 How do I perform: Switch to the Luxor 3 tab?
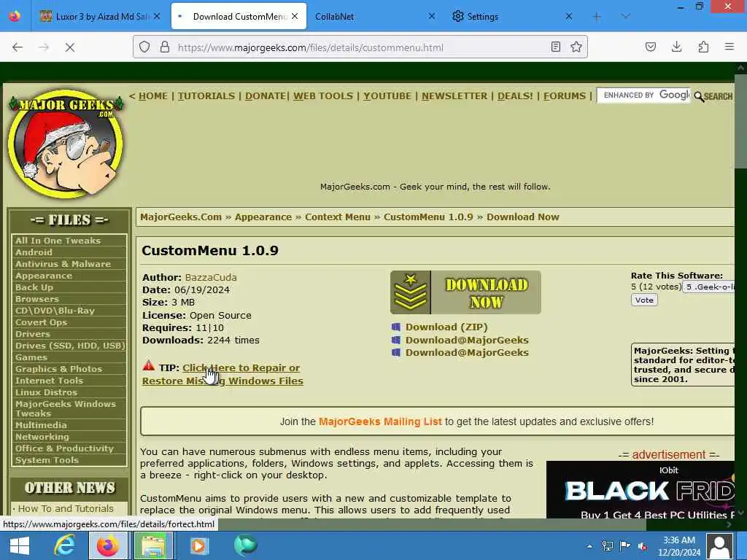click(x=100, y=17)
